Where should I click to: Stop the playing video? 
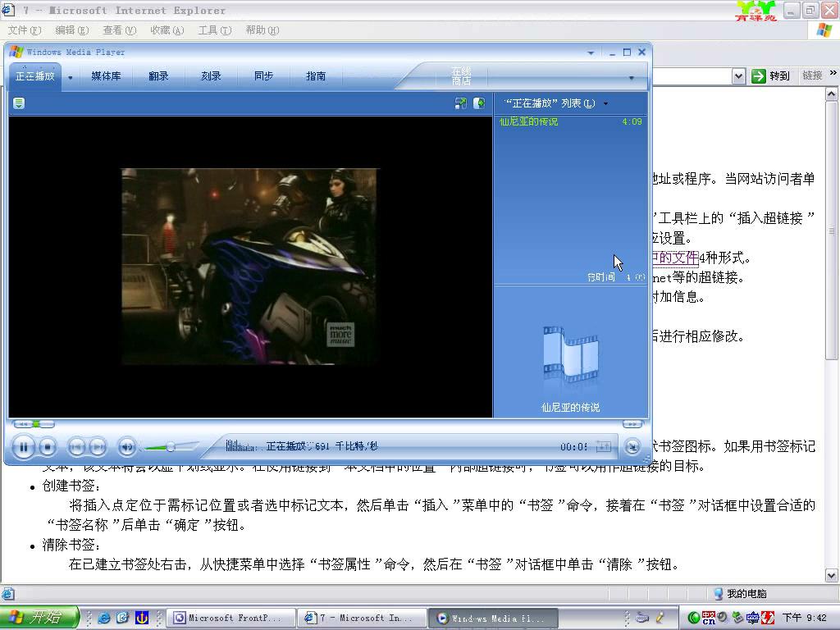pos(48,446)
